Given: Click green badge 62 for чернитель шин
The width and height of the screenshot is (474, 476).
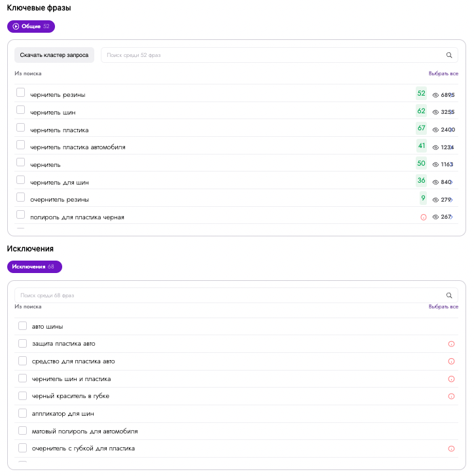Looking at the screenshot, I should click(x=421, y=111).
